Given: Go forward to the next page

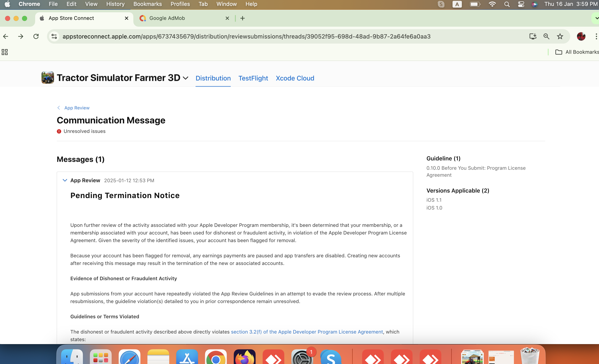Looking at the screenshot, I should pos(21,36).
